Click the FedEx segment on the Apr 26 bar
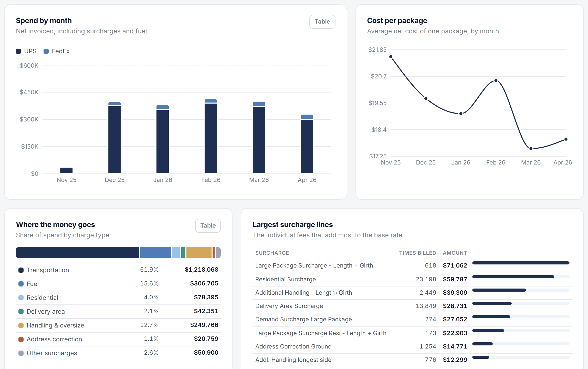Image resolution: width=588 pixels, height=369 pixels. [x=307, y=117]
